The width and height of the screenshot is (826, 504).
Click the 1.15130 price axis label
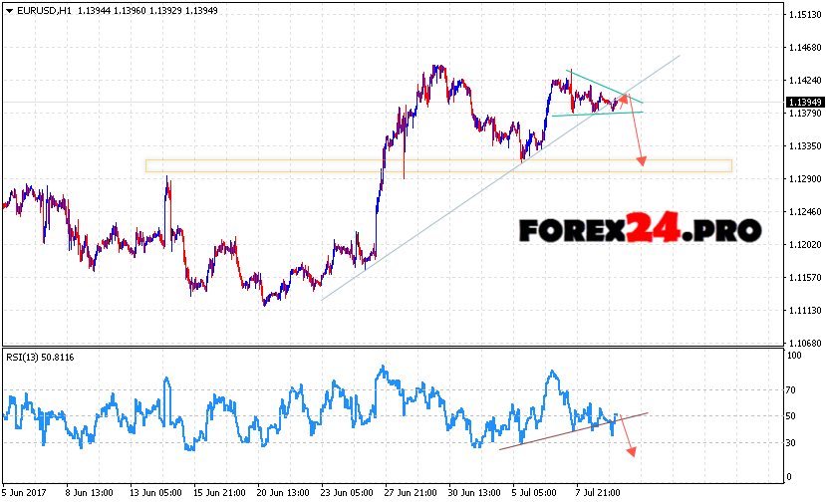click(803, 15)
